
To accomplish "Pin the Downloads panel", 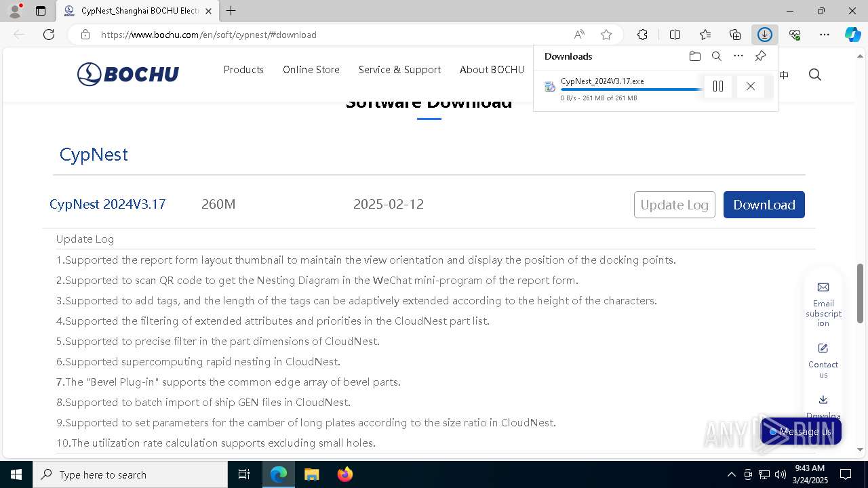I will tap(760, 56).
